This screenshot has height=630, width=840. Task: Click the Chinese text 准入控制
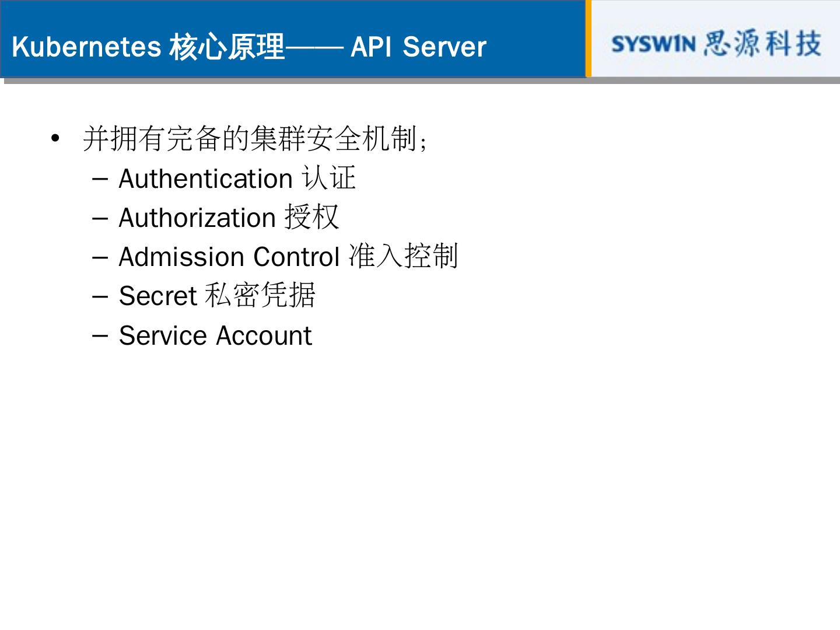(403, 256)
